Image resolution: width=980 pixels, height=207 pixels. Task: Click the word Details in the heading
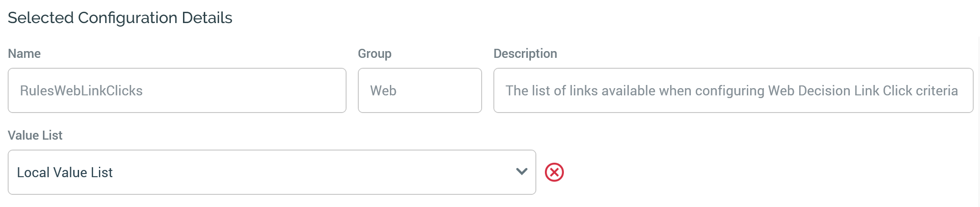[x=207, y=18]
